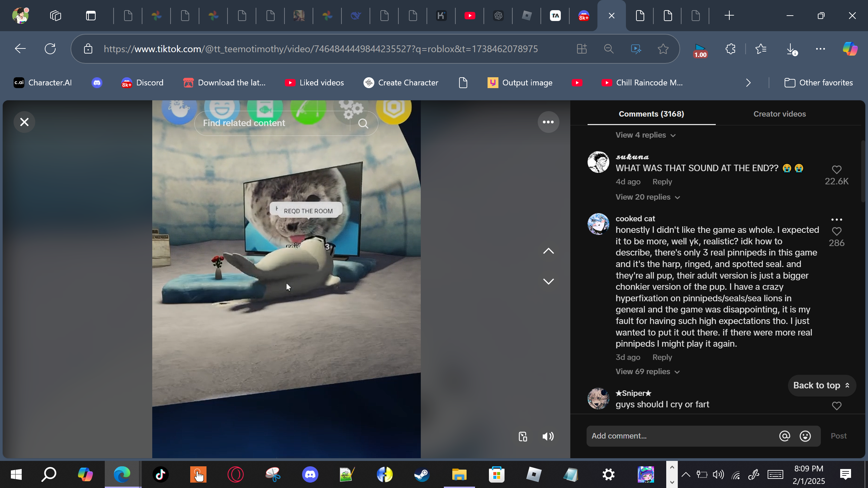
Task: Like the cooked cat comment
Action: tap(836, 231)
